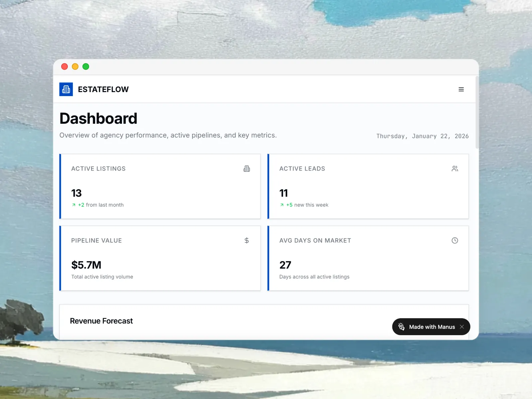Click the ESTATEFLOW brand name
Screen dimensions: 532x399
(x=103, y=89)
